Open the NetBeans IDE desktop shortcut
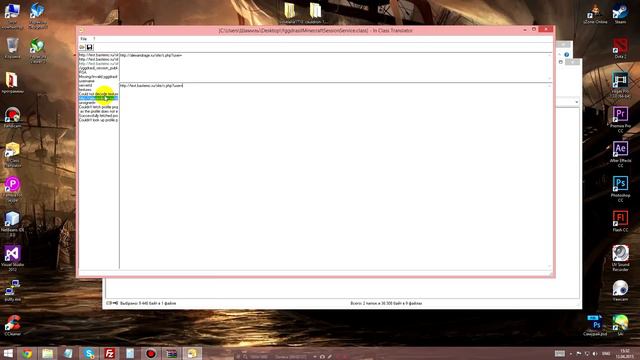The height and width of the screenshot is (360, 640). (x=12, y=224)
